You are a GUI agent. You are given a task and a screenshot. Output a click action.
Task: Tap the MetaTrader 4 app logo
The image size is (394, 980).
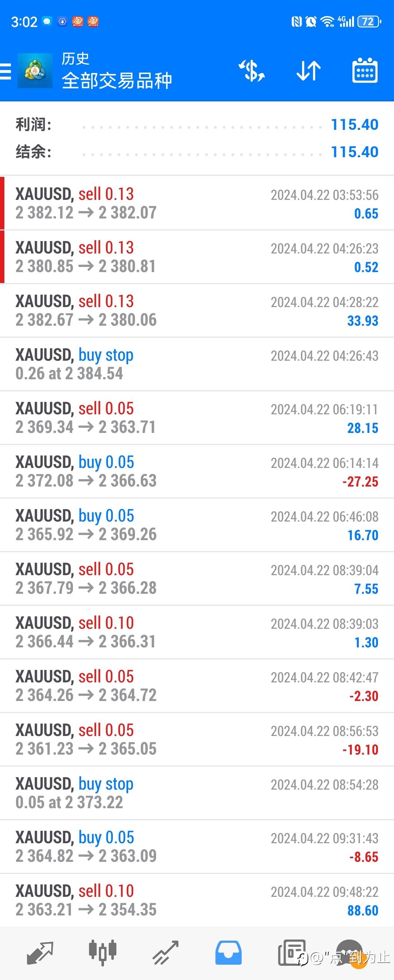(x=35, y=71)
